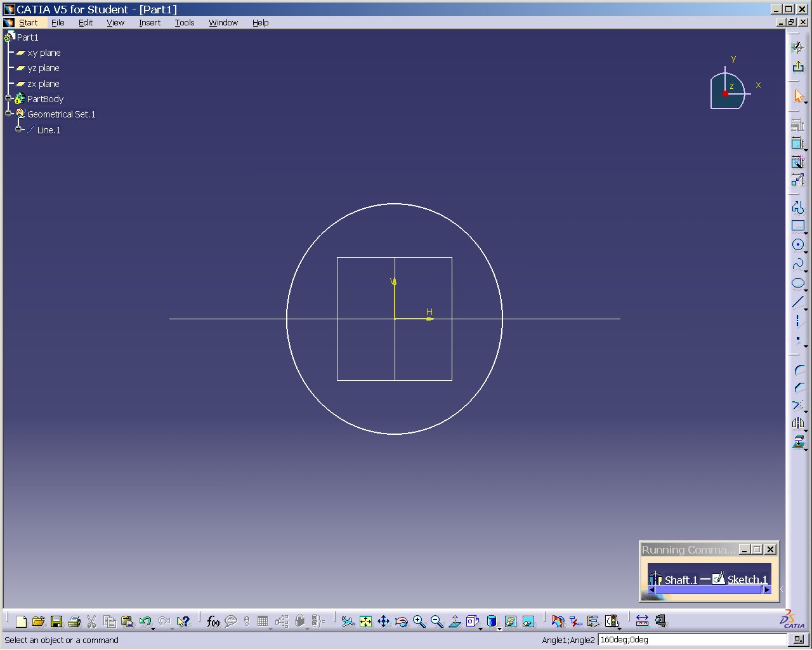Open dropdown arrow beside the Rectangle tool
This screenshot has width=812, height=650.
(806, 233)
